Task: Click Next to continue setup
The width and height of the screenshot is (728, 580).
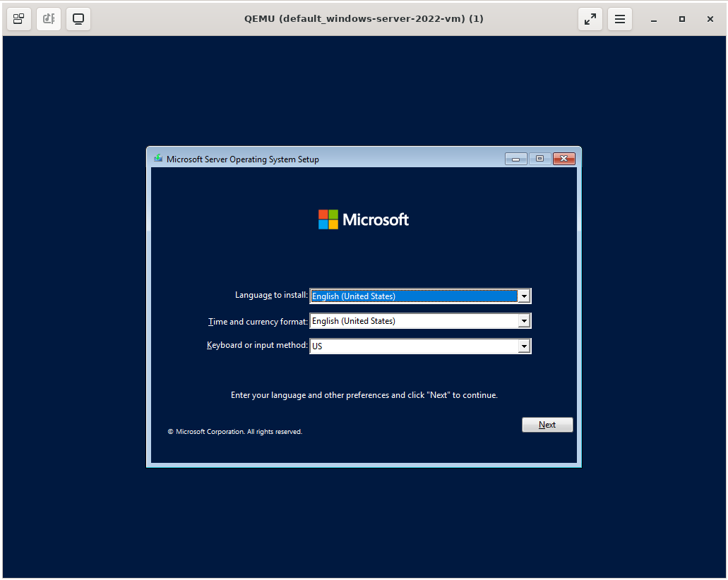Action: click(x=547, y=425)
